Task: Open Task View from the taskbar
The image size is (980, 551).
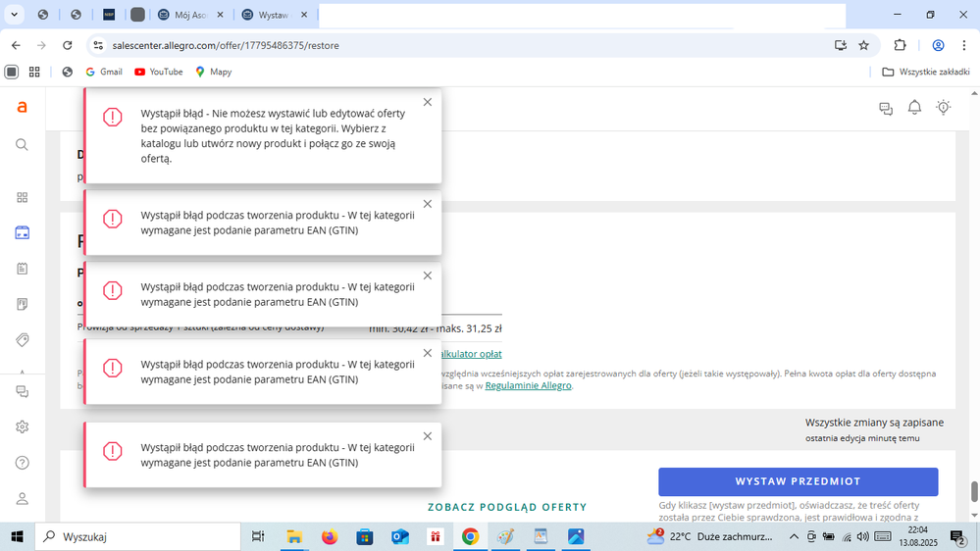Action: 257,536
